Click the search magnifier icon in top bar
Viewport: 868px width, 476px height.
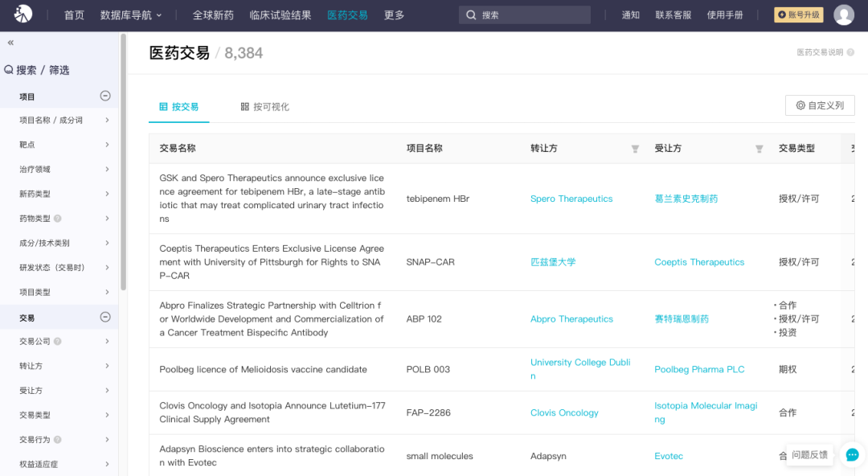(x=471, y=15)
